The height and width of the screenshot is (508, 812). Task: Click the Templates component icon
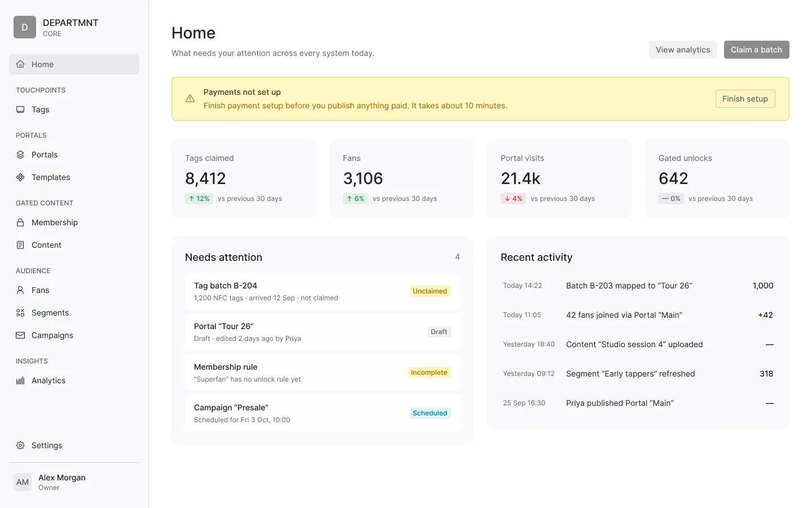[x=20, y=177]
